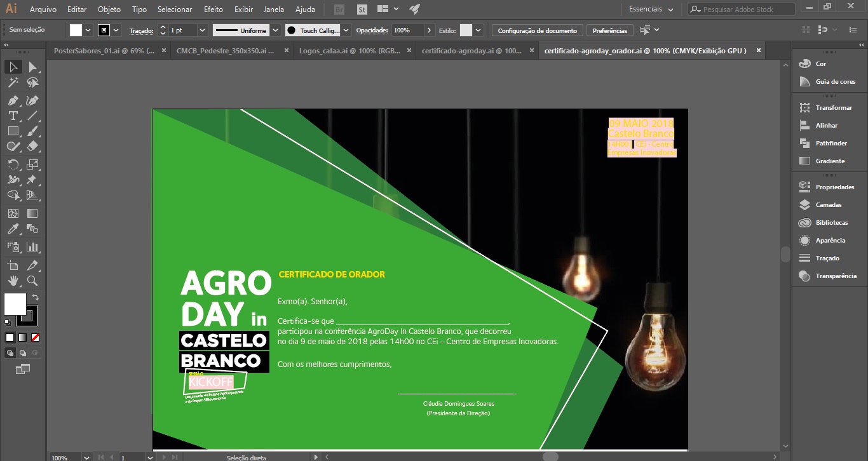Activate the Artboard tool
Screen dimensions: 868x461
pyautogui.click(x=13, y=265)
